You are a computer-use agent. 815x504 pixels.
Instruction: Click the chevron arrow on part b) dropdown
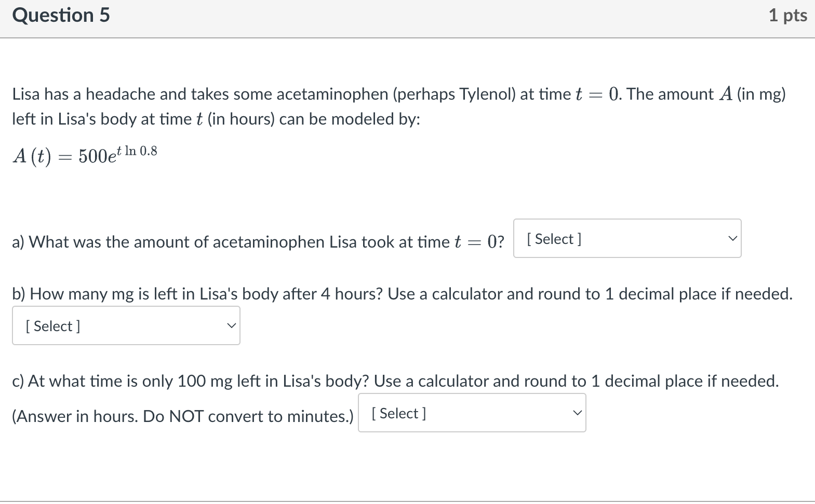pos(232,326)
